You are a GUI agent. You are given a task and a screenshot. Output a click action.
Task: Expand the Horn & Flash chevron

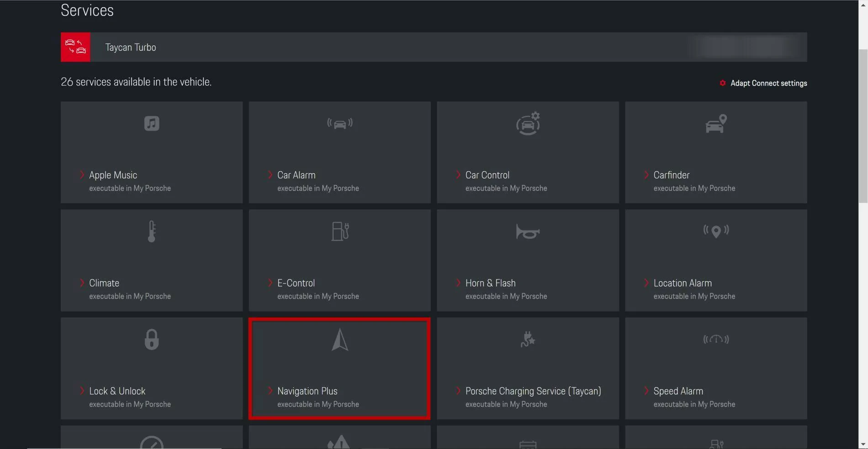[x=458, y=283]
